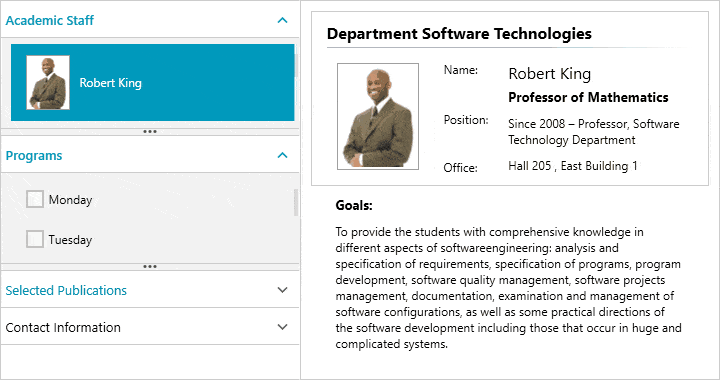Click the Goals: heading
The image size is (720, 380).
point(354,205)
